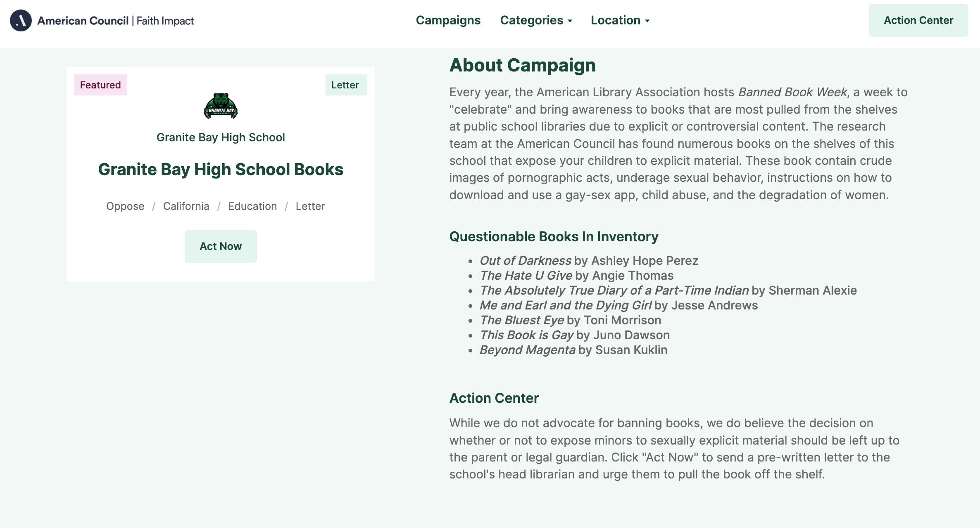Click the Location dropdown arrow

[x=647, y=21]
